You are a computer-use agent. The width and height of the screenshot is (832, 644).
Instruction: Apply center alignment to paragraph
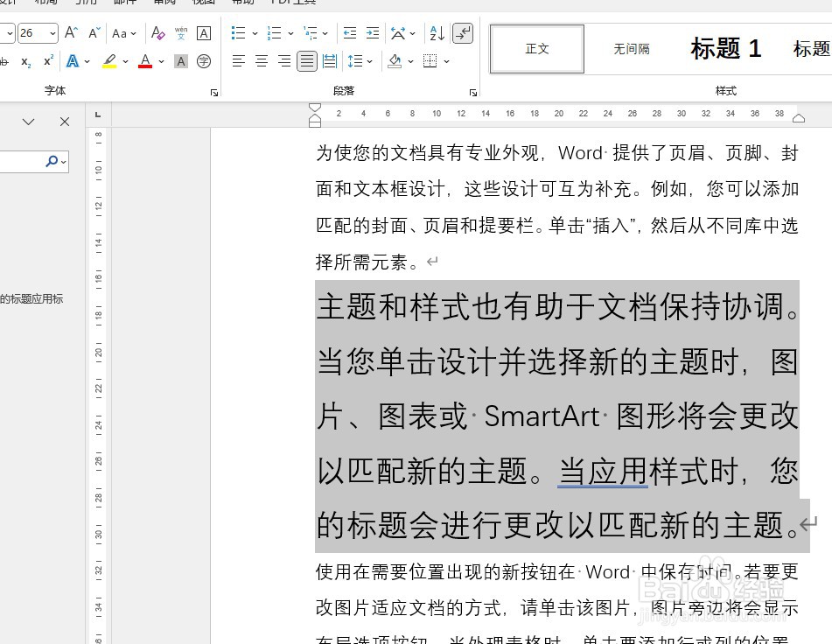tap(262, 60)
